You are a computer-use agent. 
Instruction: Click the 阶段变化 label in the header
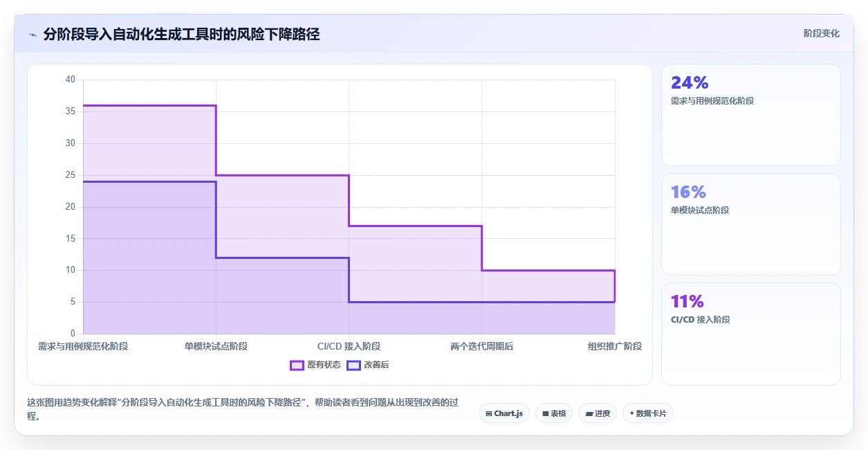tap(822, 33)
